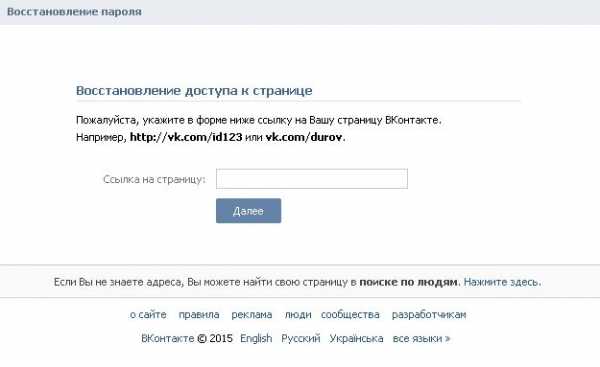
Task: Open the 'сообщества' footer link
Action: [350, 315]
